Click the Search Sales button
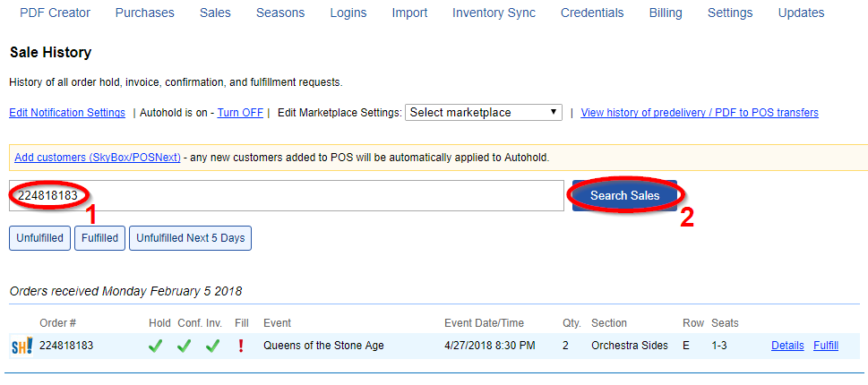 tap(624, 195)
